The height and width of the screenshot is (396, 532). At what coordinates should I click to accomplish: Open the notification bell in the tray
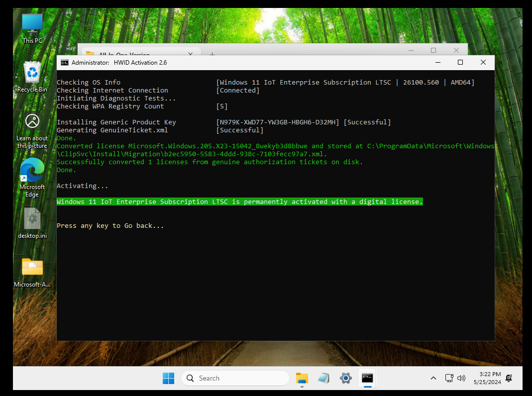[x=509, y=378]
